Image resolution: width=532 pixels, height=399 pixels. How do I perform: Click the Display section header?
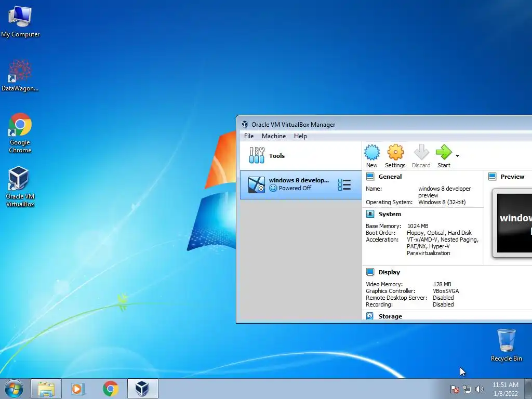point(389,272)
